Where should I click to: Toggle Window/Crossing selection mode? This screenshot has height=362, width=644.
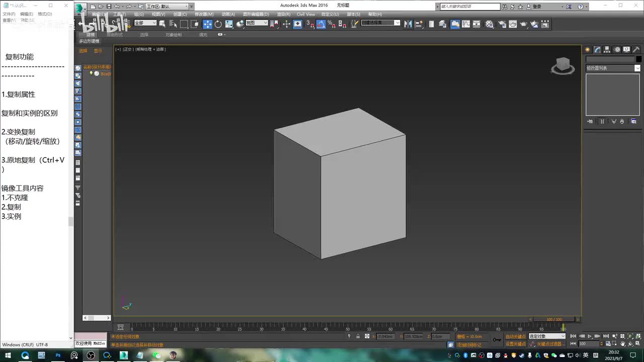[x=195, y=24]
